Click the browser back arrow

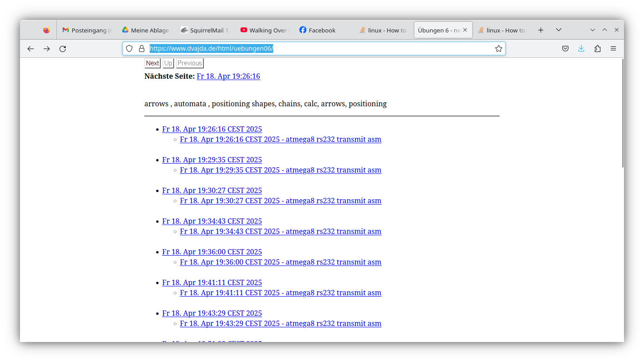tap(31, 49)
